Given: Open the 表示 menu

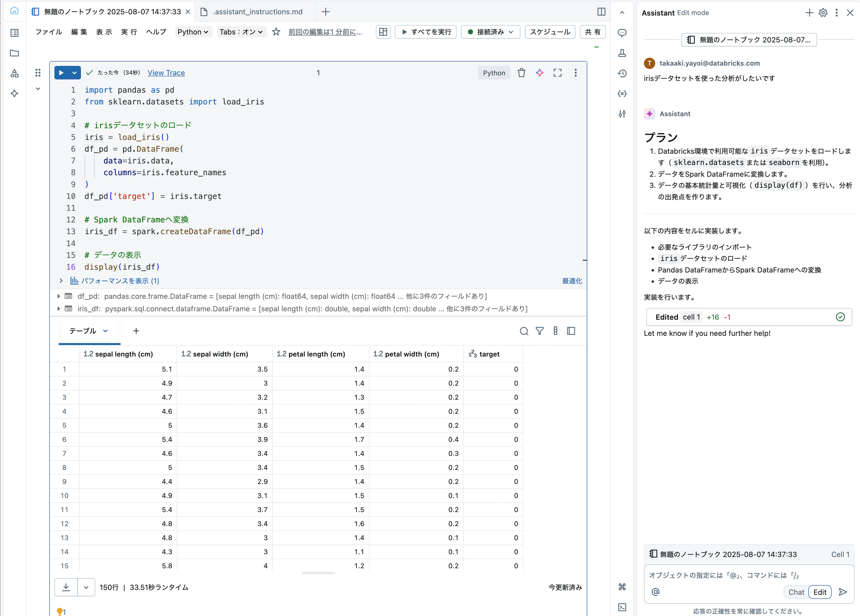Looking at the screenshot, I should [x=104, y=32].
